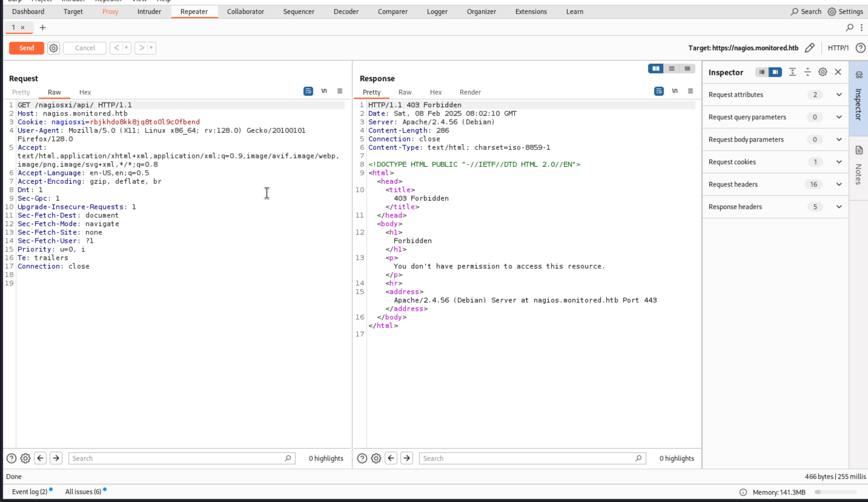Expand Request cookies section

point(775,162)
